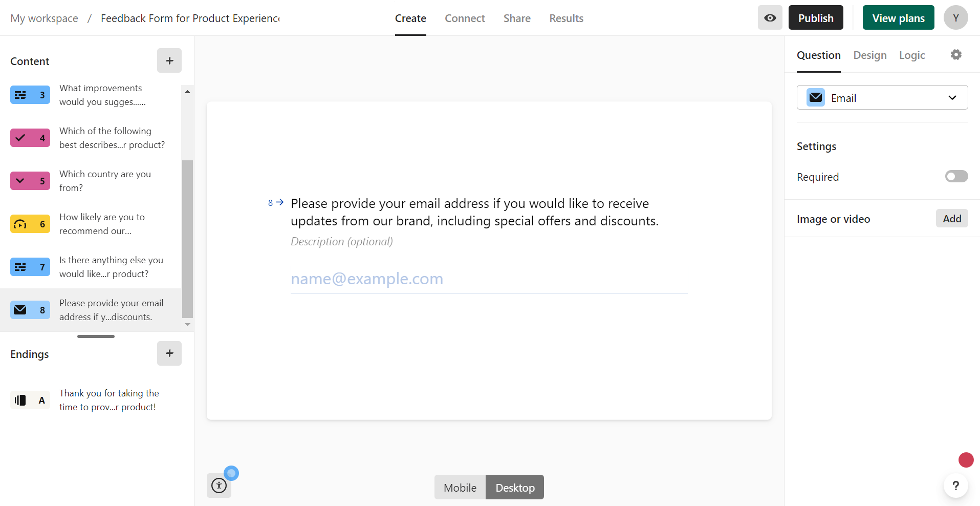Image resolution: width=980 pixels, height=506 pixels.
Task: Add new content with plus button
Action: coord(169,61)
